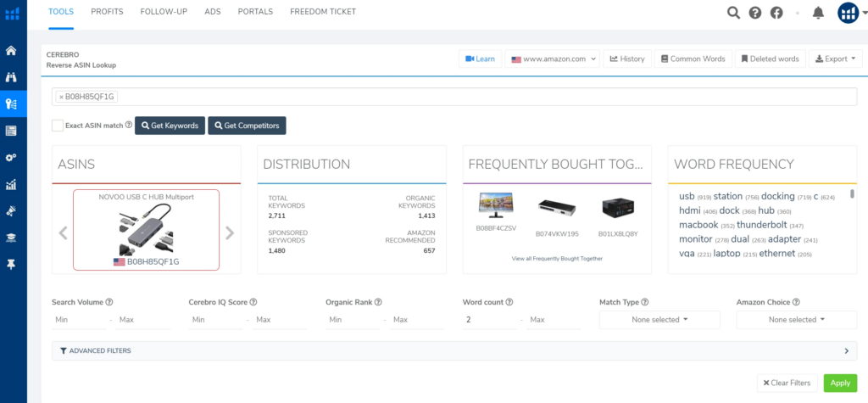868x403 pixels.
Task: Click the search magnifier icon in header
Action: tap(733, 13)
